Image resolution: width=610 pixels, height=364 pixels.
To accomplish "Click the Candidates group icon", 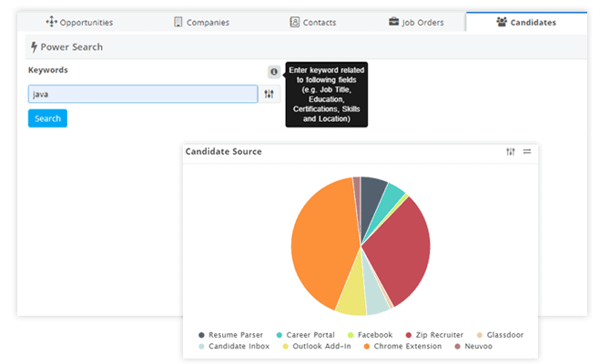I will (x=502, y=22).
